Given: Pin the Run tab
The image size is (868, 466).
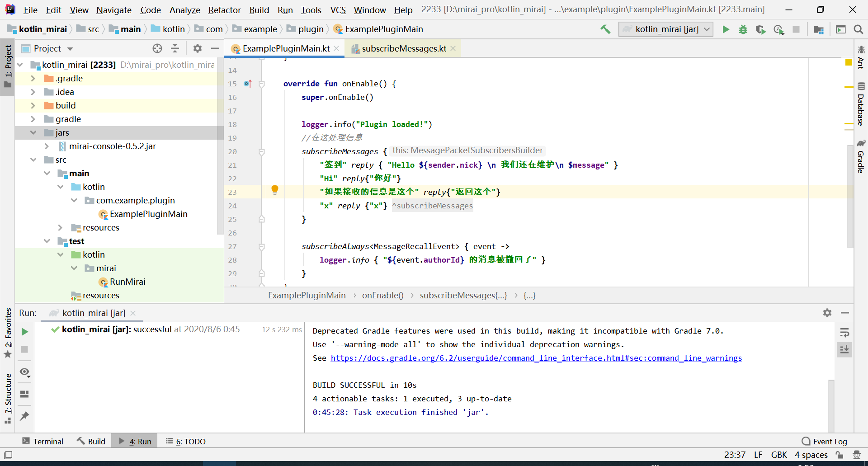Looking at the screenshot, I should pyautogui.click(x=25, y=416).
